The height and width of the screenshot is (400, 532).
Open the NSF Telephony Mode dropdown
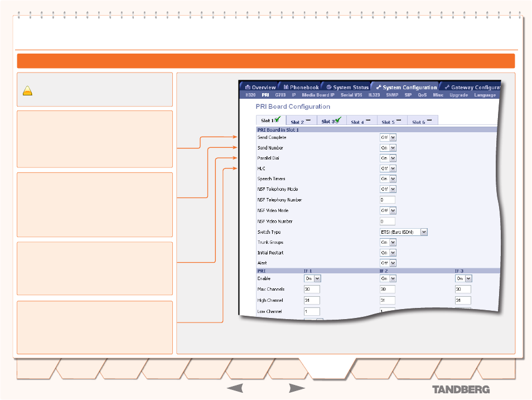click(x=388, y=189)
